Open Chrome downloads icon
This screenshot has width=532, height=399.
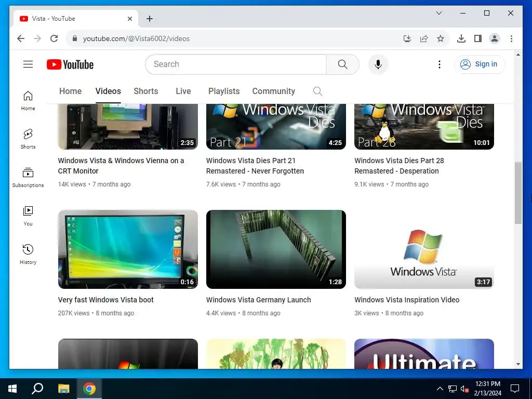coord(461,38)
